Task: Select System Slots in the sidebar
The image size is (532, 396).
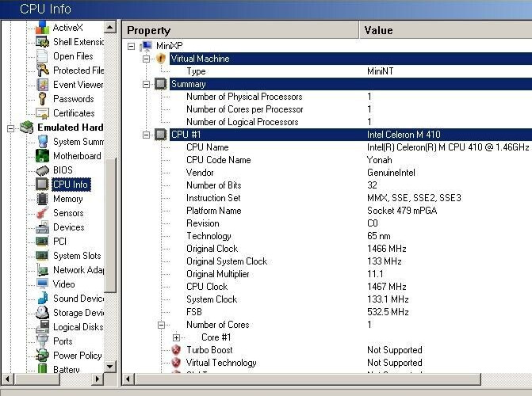Action: coord(77,256)
